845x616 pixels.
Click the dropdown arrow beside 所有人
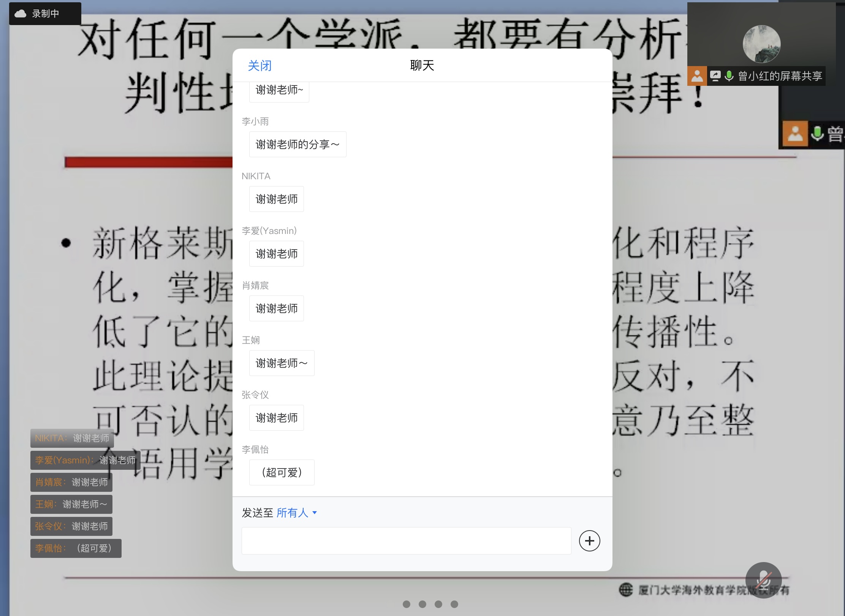[x=315, y=513]
